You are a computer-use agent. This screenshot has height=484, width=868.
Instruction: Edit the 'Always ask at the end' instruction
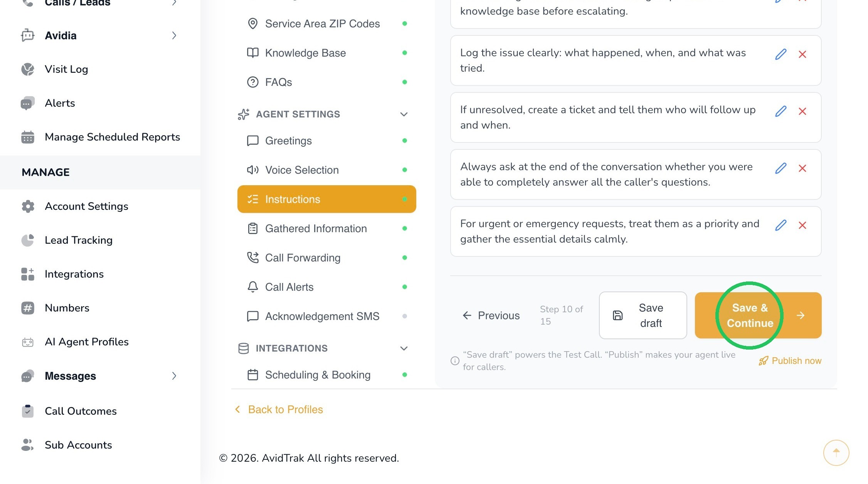pyautogui.click(x=781, y=168)
